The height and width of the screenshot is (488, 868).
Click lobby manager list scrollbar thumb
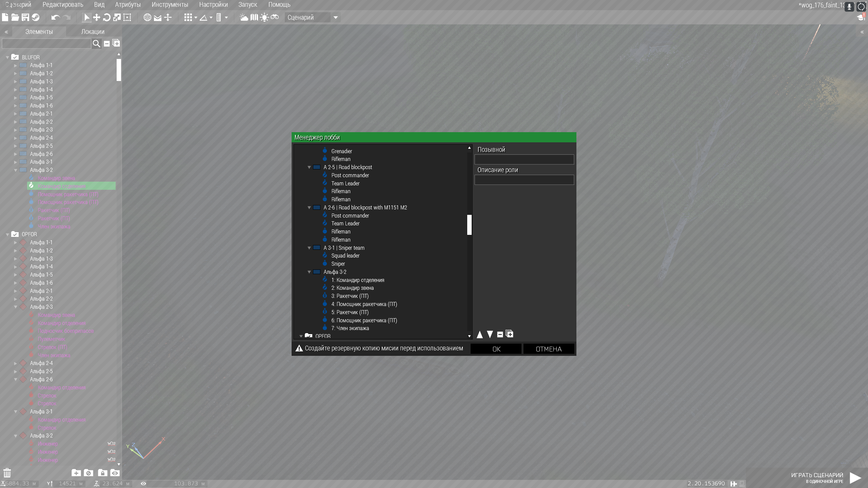(469, 224)
